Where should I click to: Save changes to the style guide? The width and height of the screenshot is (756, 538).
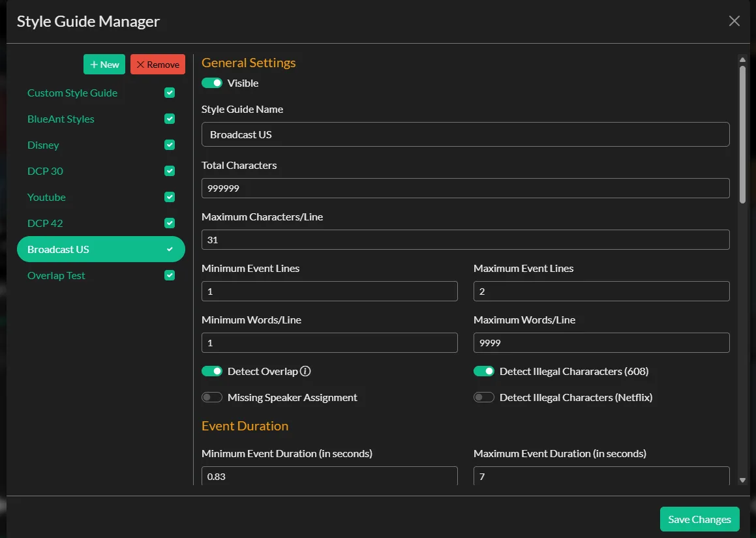click(x=700, y=519)
